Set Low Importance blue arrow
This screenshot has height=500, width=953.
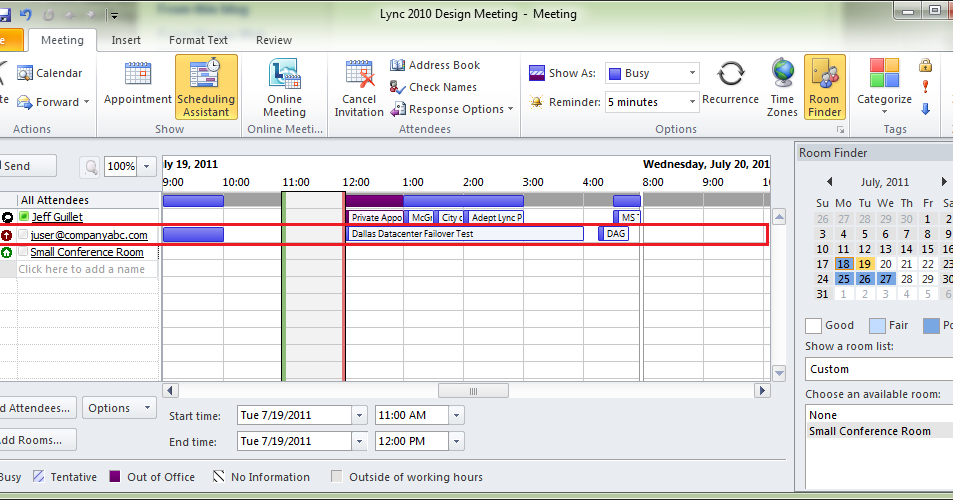click(x=926, y=109)
